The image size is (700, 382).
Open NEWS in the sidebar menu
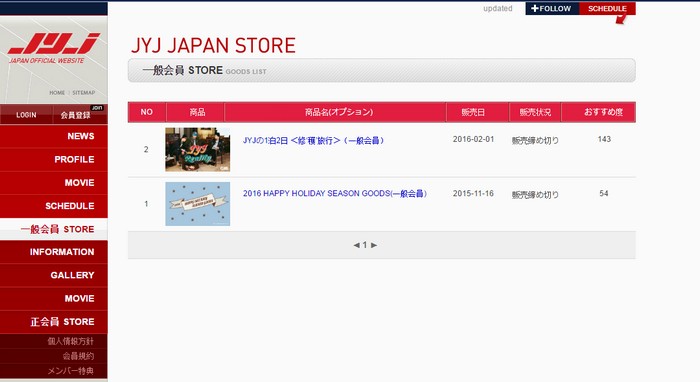tap(54, 136)
